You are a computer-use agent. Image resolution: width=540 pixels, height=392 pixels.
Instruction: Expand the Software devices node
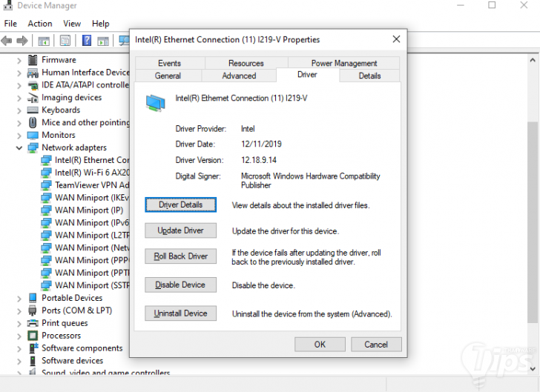tap(19, 362)
